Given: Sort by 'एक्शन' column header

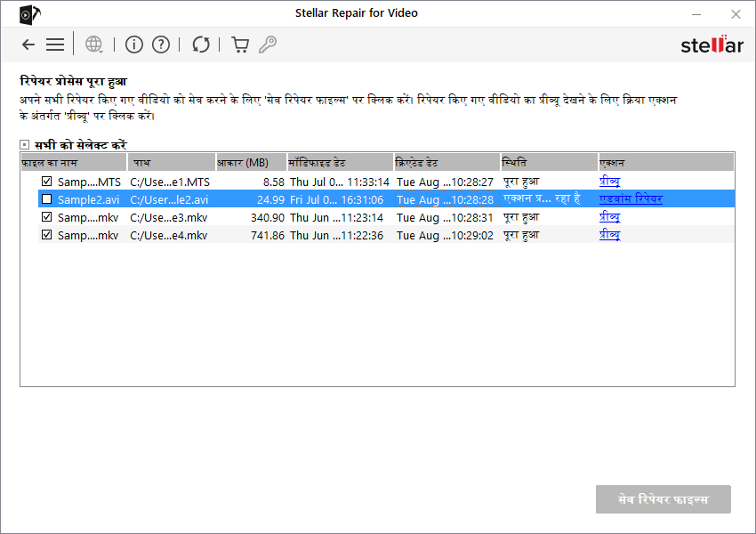Looking at the screenshot, I should click(666, 163).
